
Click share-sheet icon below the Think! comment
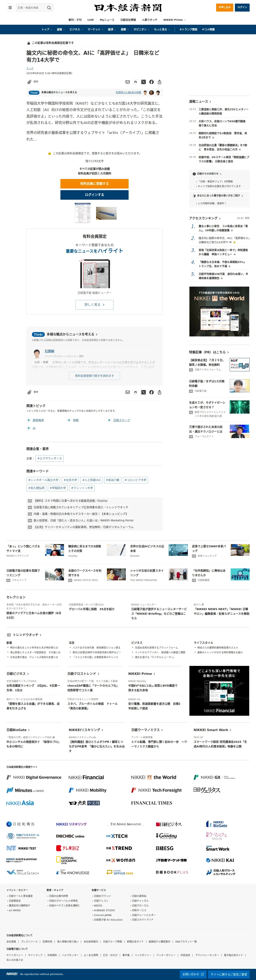[x=159, y=392]
